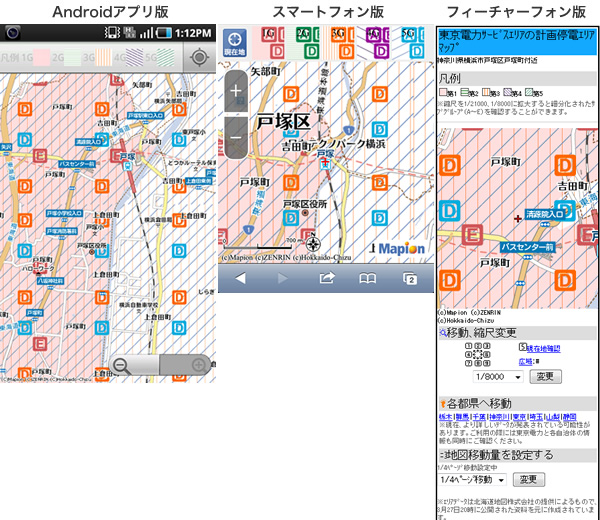Tap direction key 9 in the move pad

(x=487, y=364)
